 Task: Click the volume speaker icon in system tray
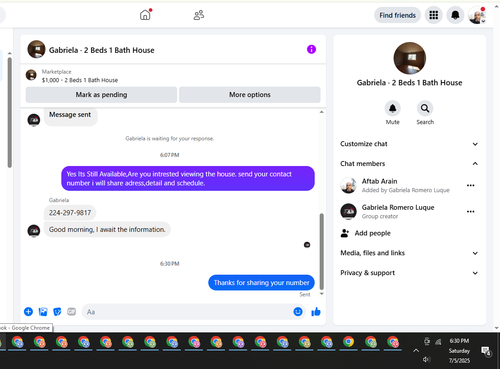pyautogui.click(x=426, y=359)
